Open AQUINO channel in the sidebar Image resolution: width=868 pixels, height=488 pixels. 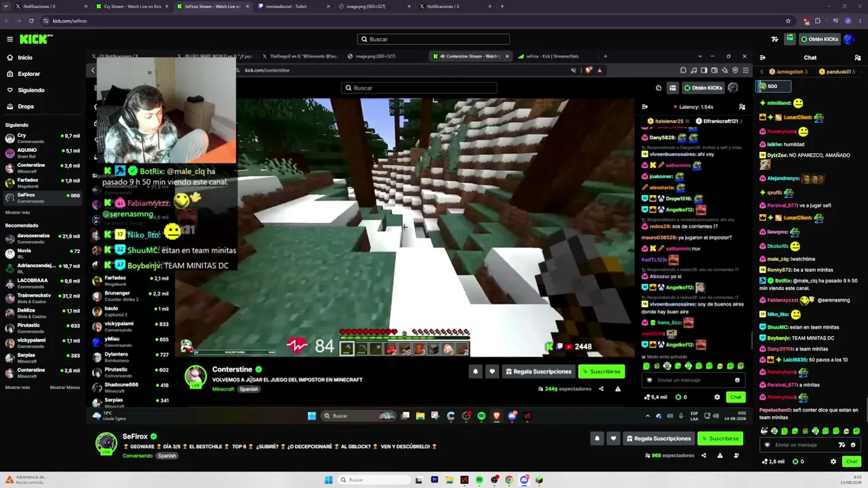pyautogui.click(x=43, y=152)
